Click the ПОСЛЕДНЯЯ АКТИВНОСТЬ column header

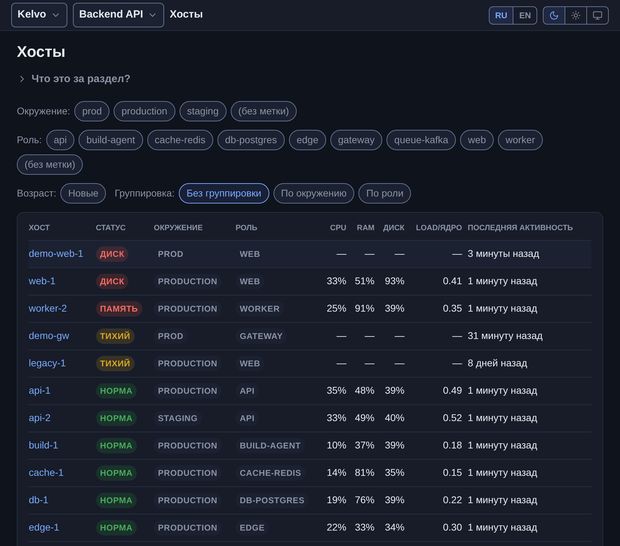coord(520,228)
